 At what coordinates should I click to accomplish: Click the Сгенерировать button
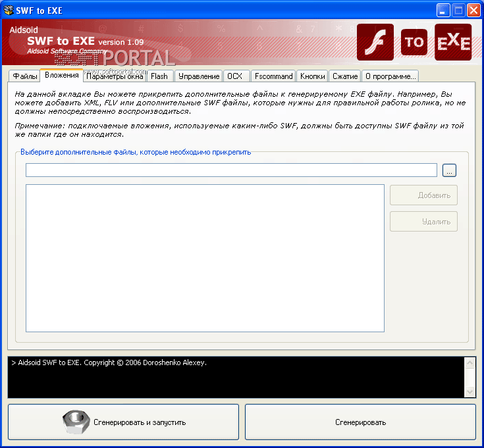click(x=360, y=422)
